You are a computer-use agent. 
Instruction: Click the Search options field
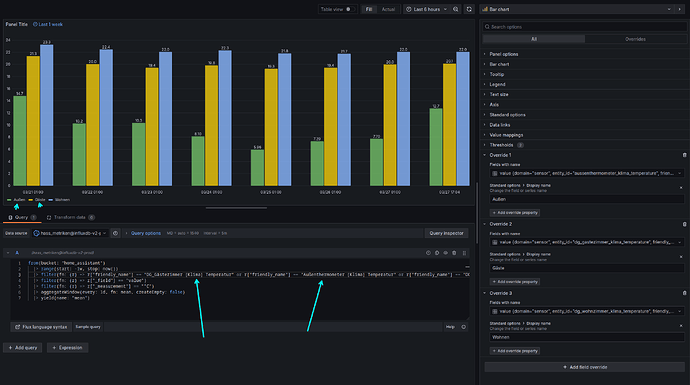[584, 27]
